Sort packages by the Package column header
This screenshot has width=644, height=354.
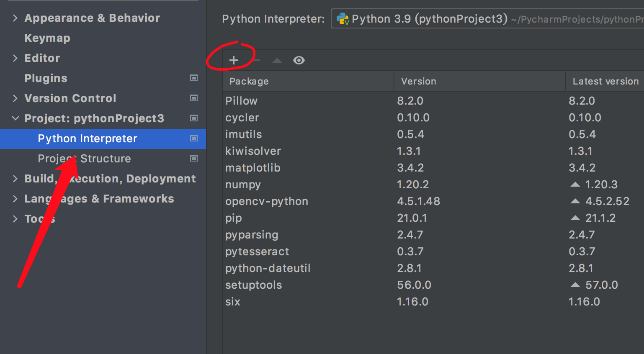249,81
